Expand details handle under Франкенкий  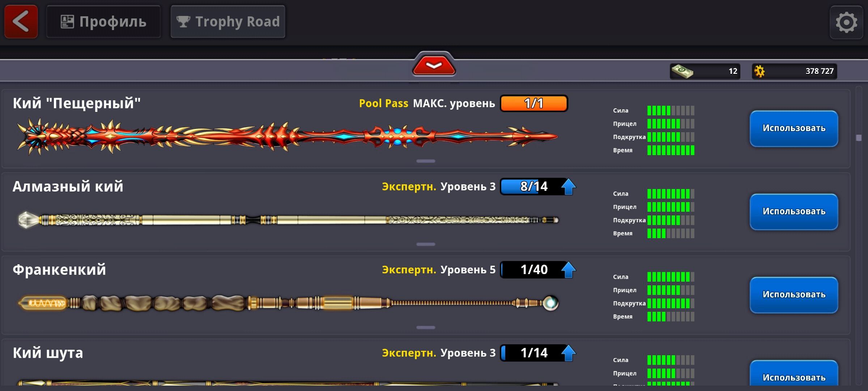[426, 328]
